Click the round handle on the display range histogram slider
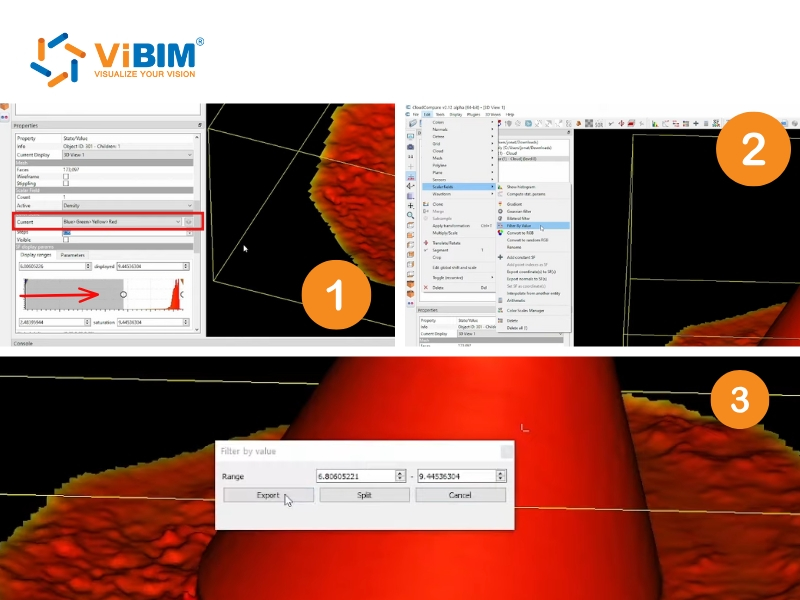Viewport: 800px width, 600px height. pos(124,294)
